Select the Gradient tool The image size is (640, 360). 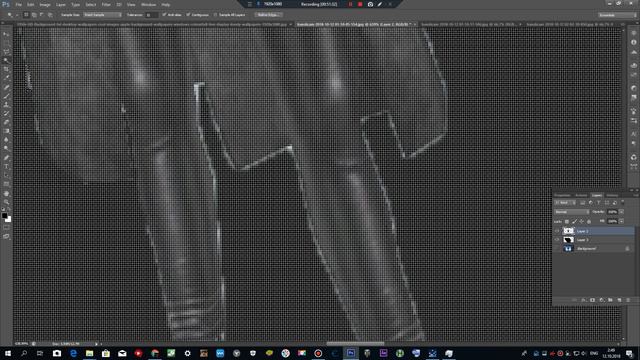click(6, 131)
